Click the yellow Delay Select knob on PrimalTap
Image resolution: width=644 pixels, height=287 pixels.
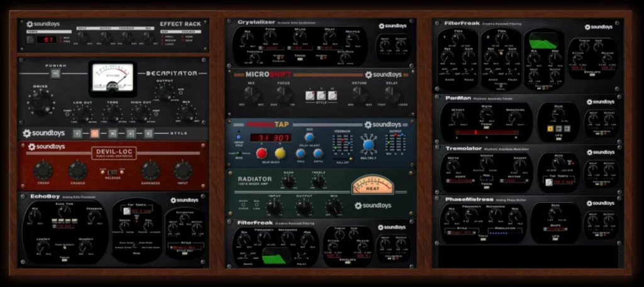pyautogui.click(x=280, y=153)
